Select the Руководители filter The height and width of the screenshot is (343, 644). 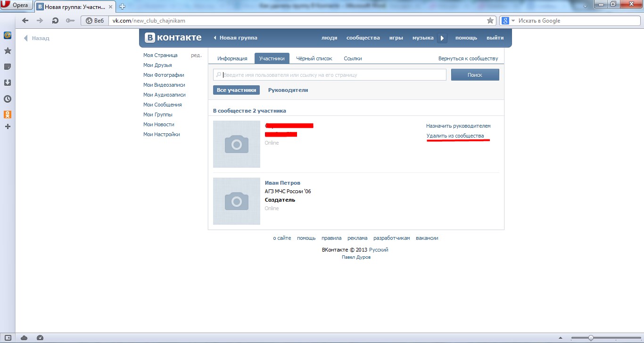click(288, 90)
